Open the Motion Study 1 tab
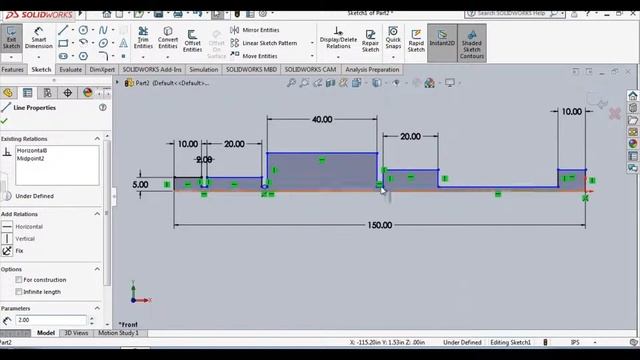Image resolution: width=640 pixels, height=360 pixels. [118, 333]
